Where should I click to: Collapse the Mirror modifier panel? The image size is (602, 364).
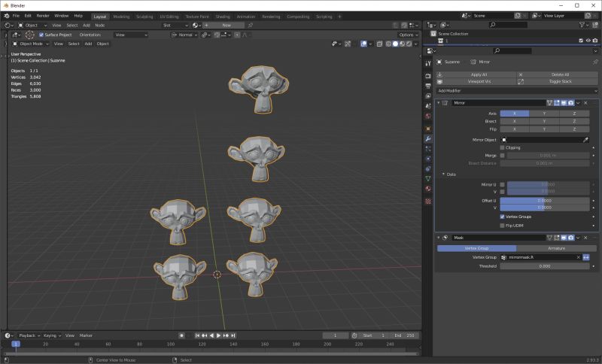pos(439,103)
